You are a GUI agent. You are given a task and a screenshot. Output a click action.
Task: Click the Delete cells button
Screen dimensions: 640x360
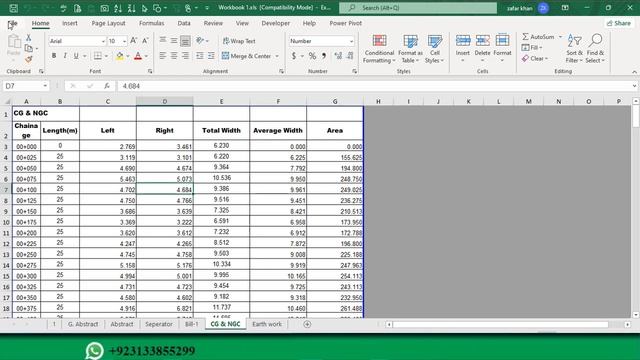click(x=482, y=49)
